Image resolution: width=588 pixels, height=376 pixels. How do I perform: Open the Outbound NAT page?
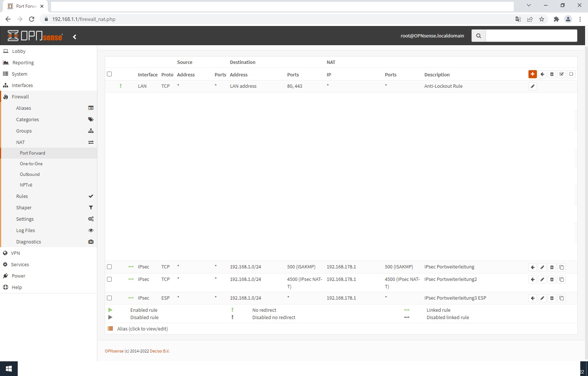coord(49,174)
